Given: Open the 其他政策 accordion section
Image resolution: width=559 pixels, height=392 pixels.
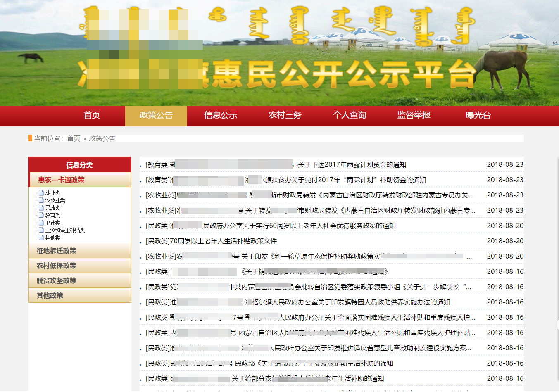Looking at the screenshot, I should pyautogui.click(x=50, y=295).
